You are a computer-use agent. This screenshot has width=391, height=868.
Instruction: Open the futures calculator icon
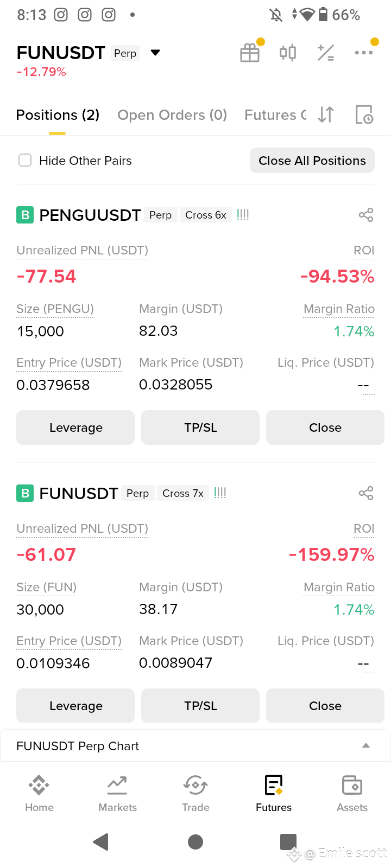(326, 53)
